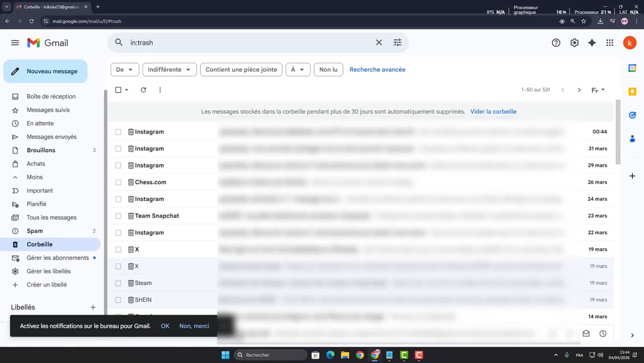Open Google Tasks side panel icon
Image resolution: width=644 pixels, height=363 pixels.
(632, 115)
